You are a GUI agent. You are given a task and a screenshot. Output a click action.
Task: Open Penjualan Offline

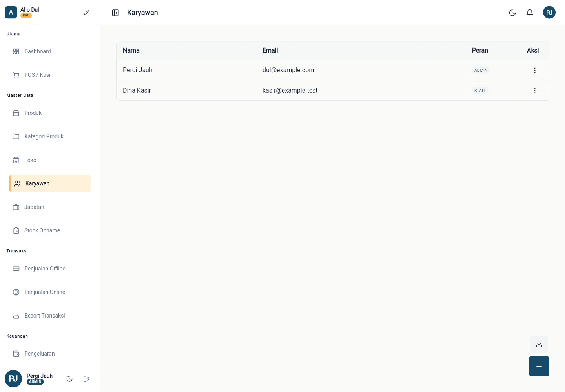50,269
